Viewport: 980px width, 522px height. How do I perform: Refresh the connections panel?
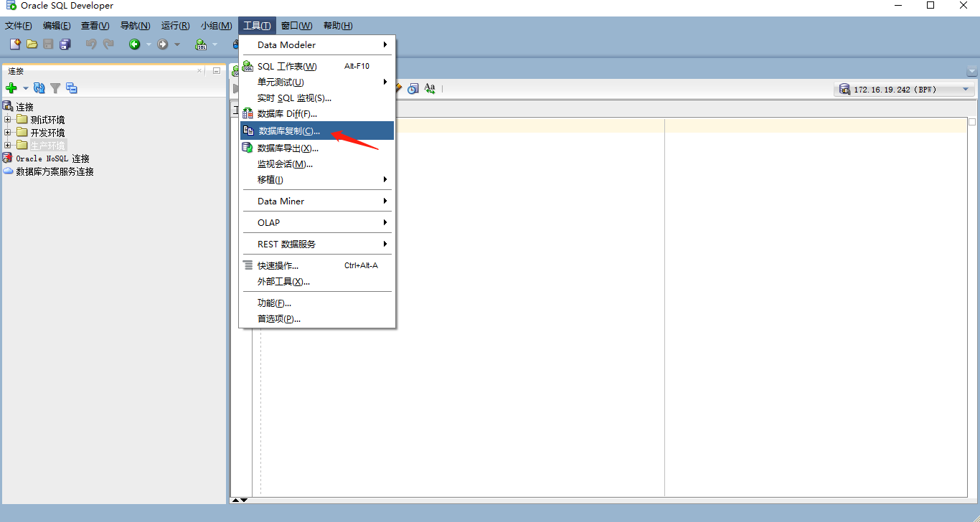[x=39, y=88]
